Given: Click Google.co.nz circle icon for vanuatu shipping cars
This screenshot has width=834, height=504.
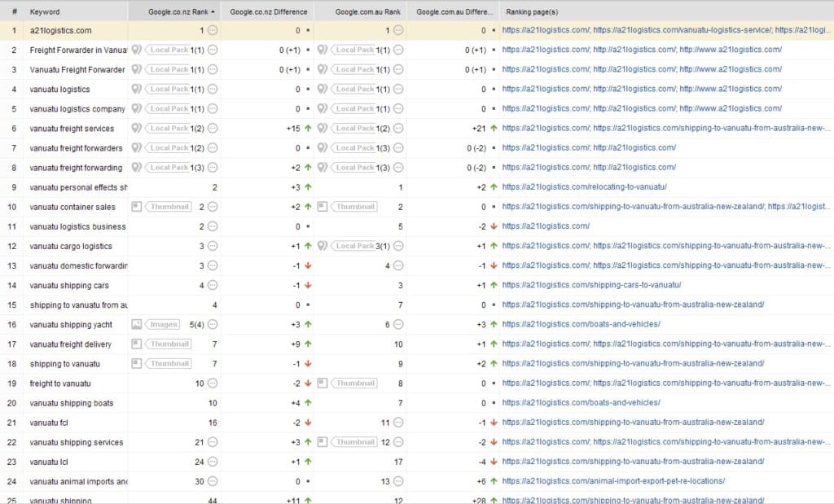Looking at the screenshot, I should [213, 286].
